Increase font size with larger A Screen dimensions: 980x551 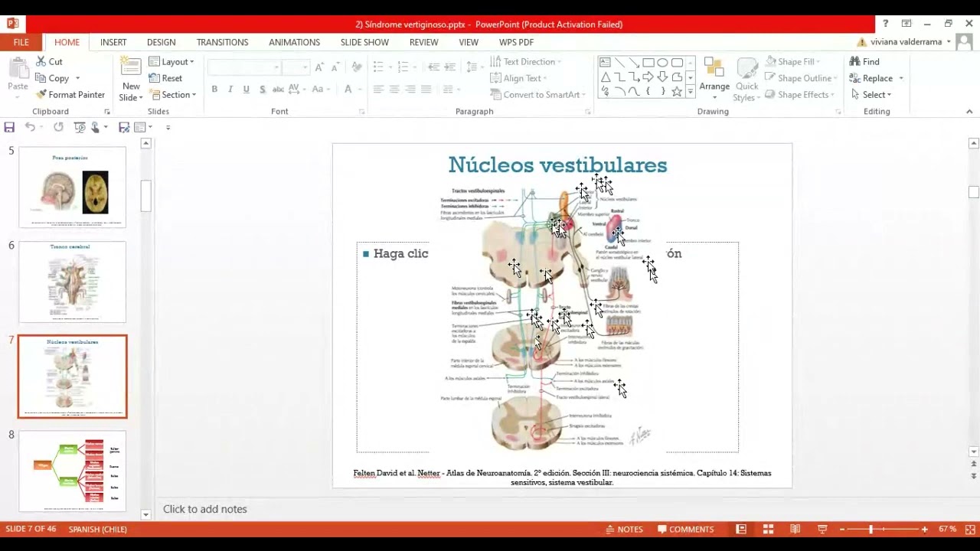pyautogui.click(x=319, y=67)
